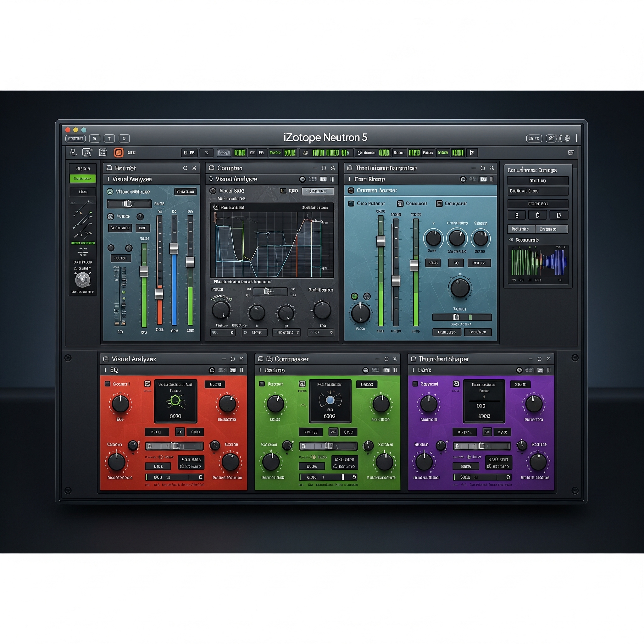Click the blue fader handle in Rounter panel
Screen dimensions: 644x644
pyautogui.click(x=174, y=249)
